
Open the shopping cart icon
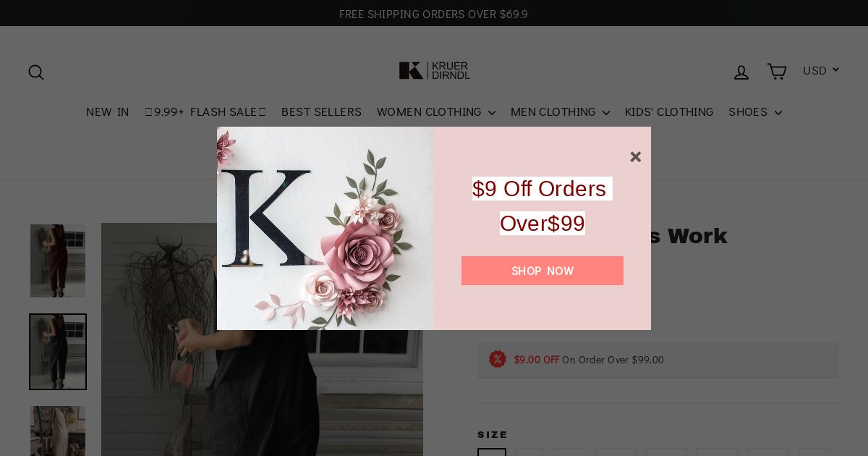click(x=776, y=72)
